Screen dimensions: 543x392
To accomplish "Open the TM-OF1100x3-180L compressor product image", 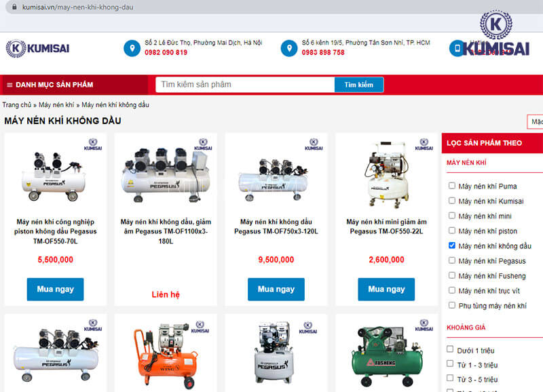I will (x=166, y=175).
